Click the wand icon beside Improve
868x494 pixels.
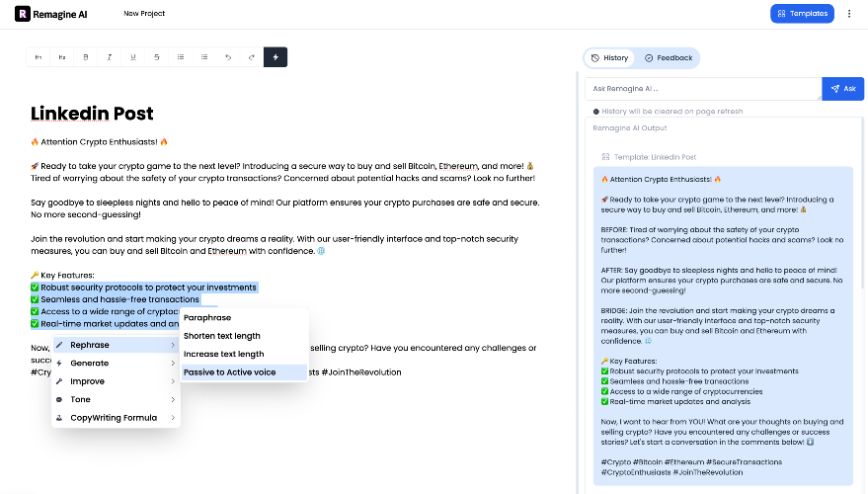pyautogui.click(x=59, y=381)
